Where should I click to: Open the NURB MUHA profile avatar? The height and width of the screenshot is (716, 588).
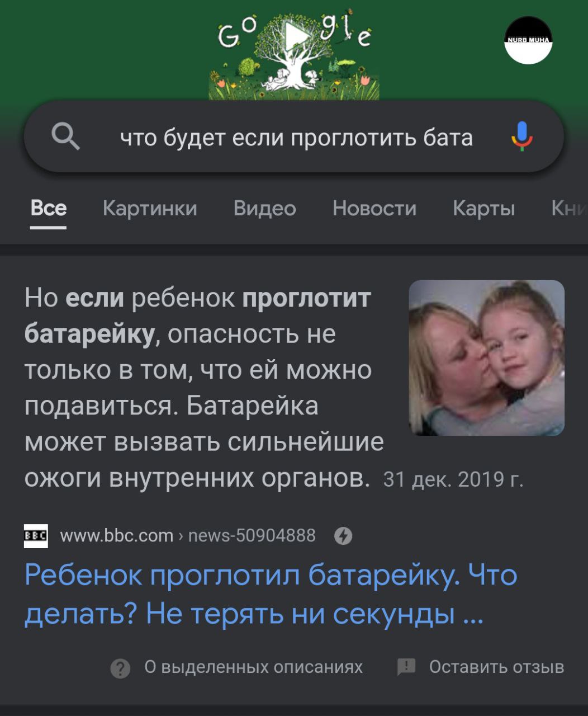528,40
